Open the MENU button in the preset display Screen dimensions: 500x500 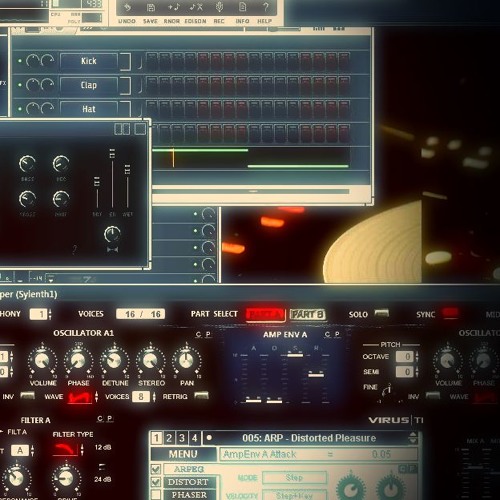[183, 454]
